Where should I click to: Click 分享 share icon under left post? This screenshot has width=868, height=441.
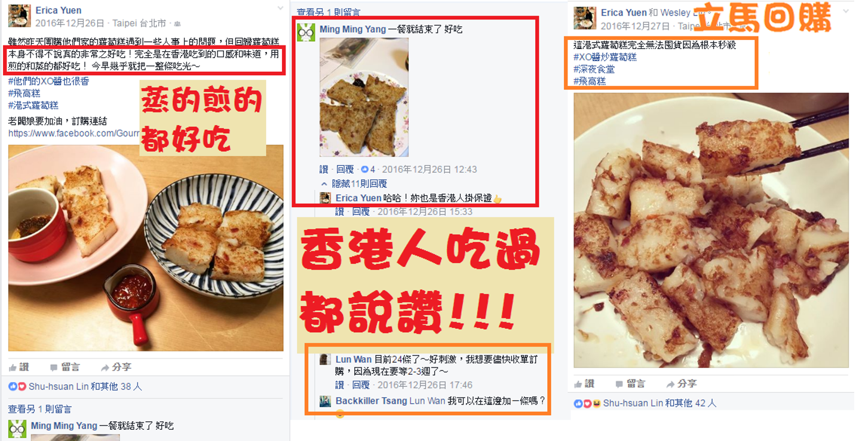pyautogui.click(x=116, y=367)
